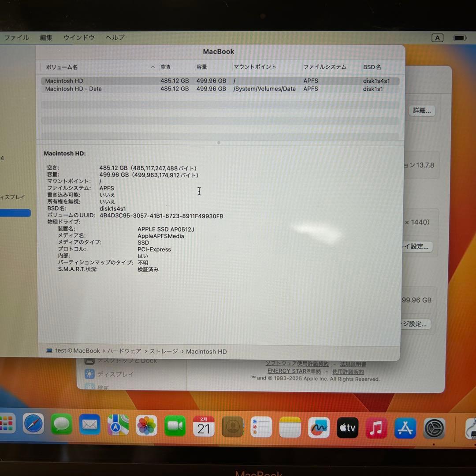This screenshot has height=476, width=476.
Task: Launch Apple Music from the Dock
Action: pos(376,427)
